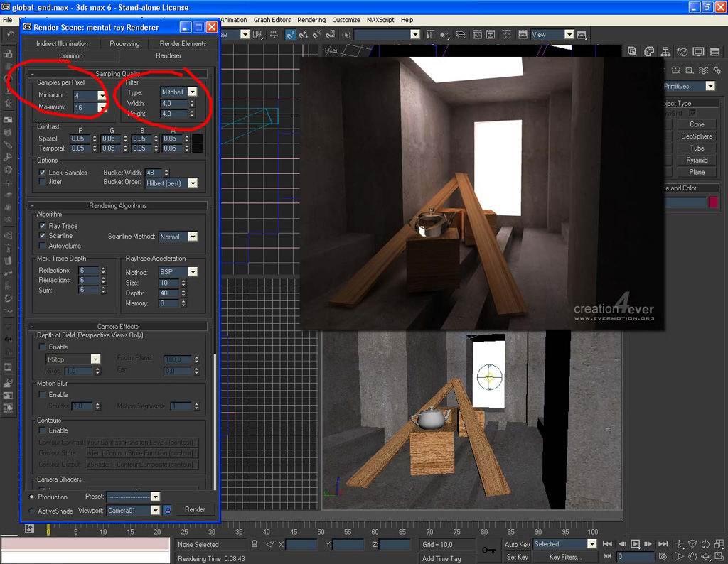The image size is (728, 564).
Task: Click the Undo arrow icon
Action: (x=11, y=34)
